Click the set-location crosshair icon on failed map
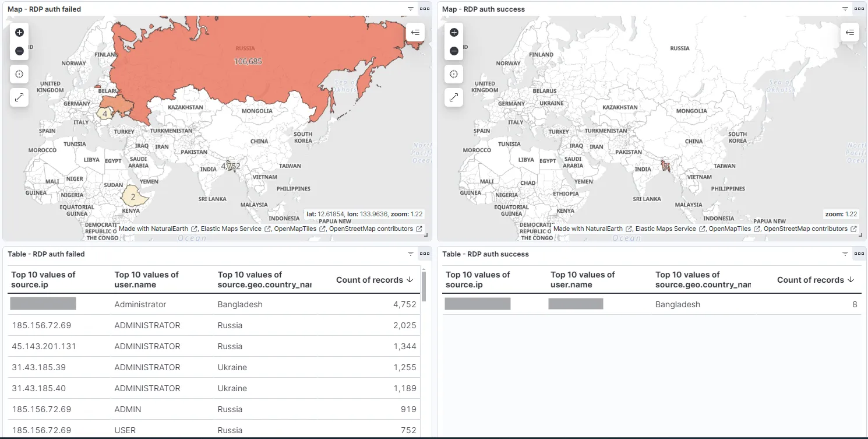The height and width of the screenshot is (439, 868). coord(19,74)
